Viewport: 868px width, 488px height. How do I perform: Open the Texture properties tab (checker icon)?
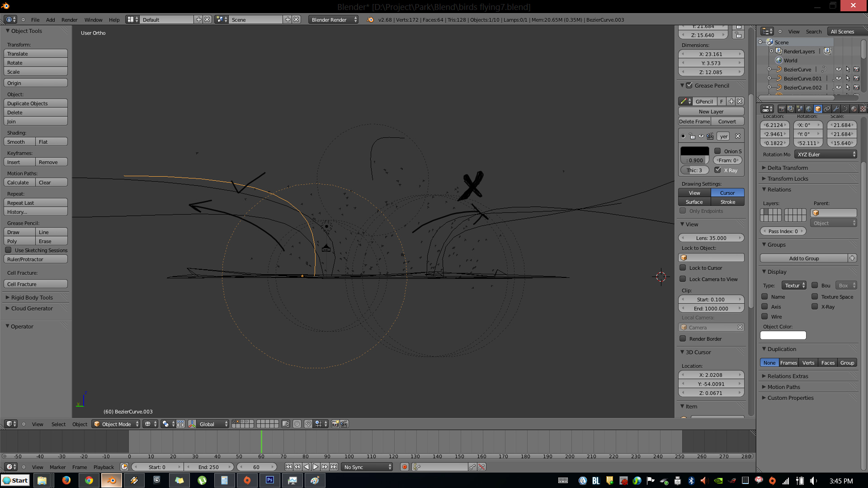863,109
